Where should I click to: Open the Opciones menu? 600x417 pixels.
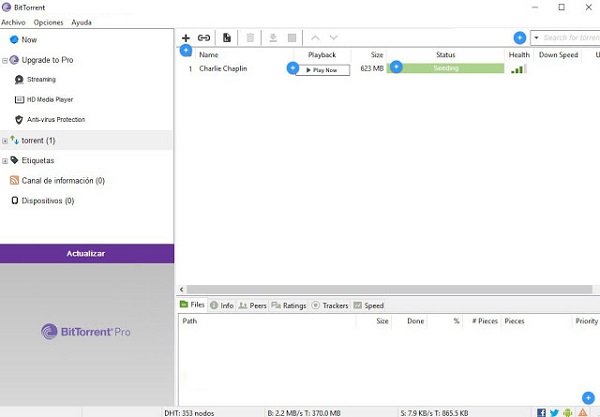48,23
